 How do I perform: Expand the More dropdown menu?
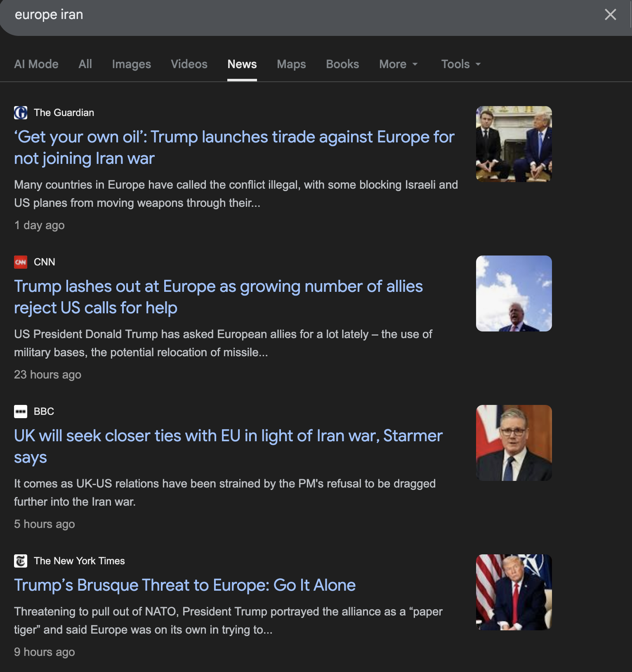coord(399,64)
